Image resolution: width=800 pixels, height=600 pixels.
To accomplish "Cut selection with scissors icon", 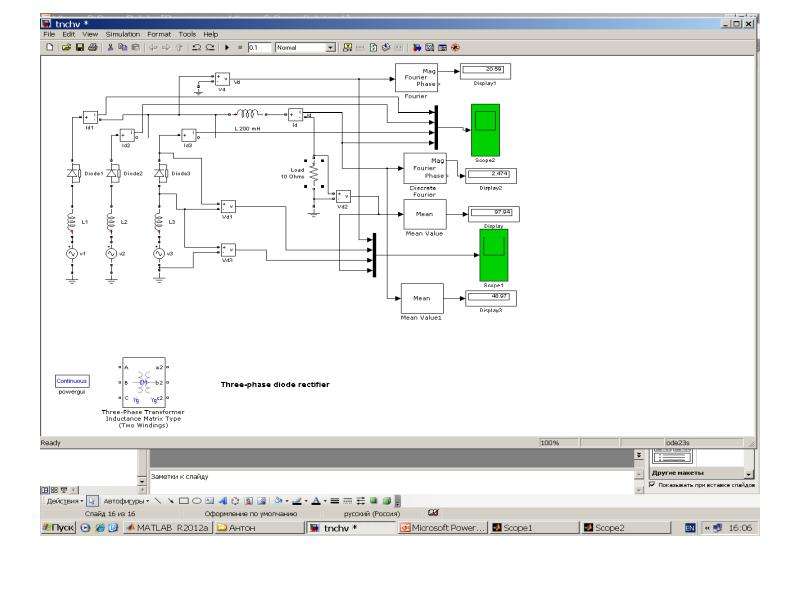I will pos(110,47).
